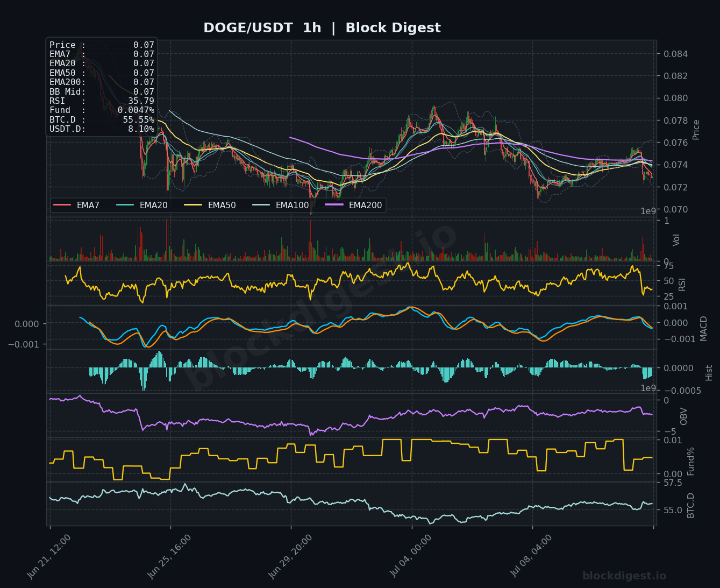
Task: Click the EMA200 row in the info box
Action: click(102, 82)
